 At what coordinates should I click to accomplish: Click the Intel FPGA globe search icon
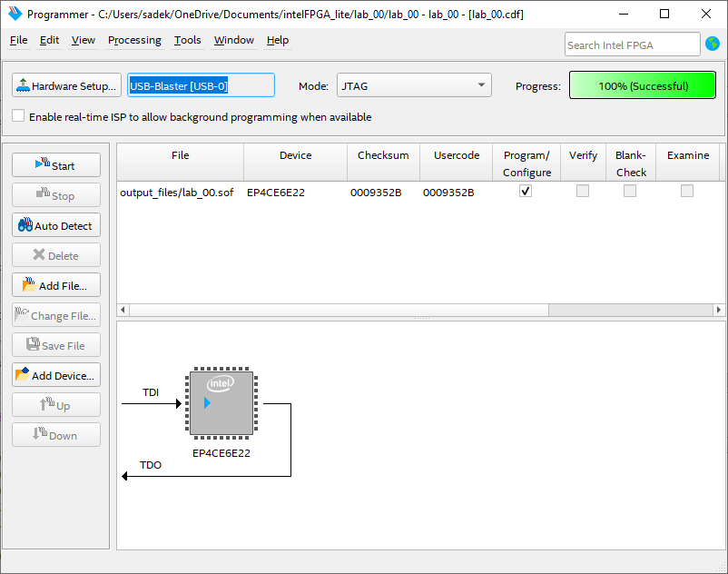pyautogui.click(x=712, y=44)
